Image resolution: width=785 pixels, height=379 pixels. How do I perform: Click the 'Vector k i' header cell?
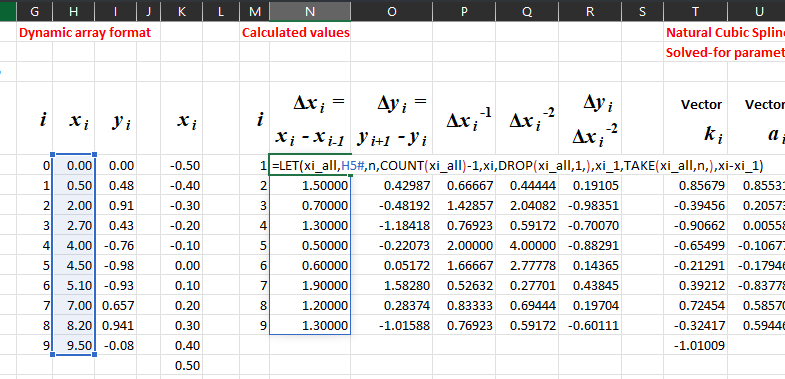tap(696, 119)
